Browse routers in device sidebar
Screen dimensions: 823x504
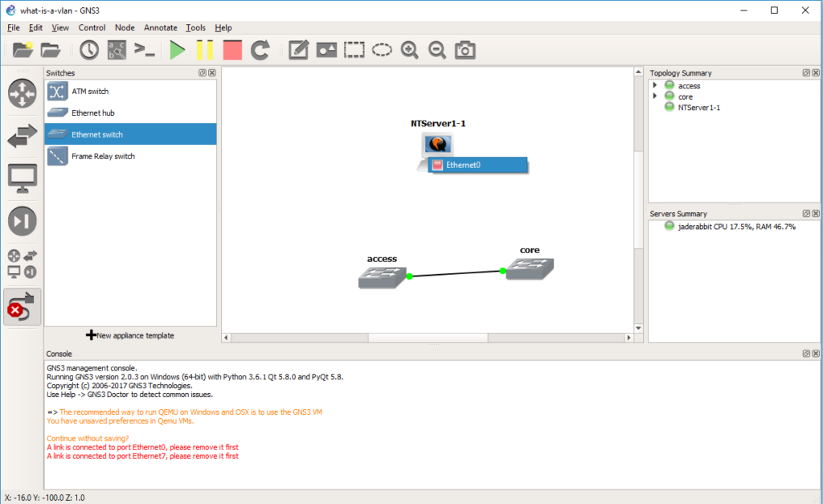click(23, 93)
